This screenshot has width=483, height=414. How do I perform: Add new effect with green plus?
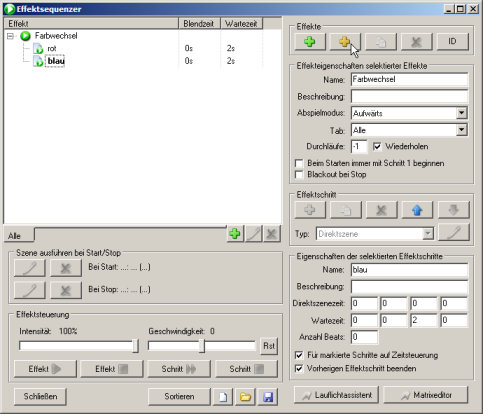click(310, 42)
